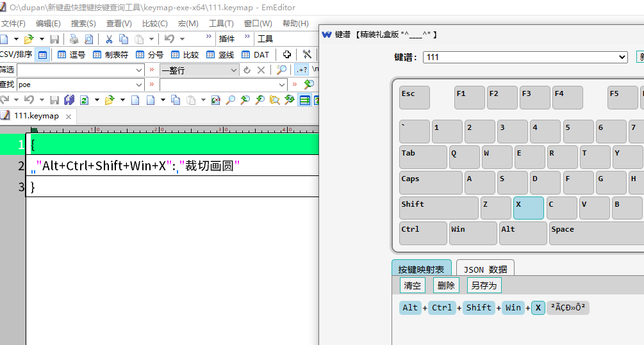Toggle the CSV cell mode button beside CSV/排序
The image size is (644, 345).
[x=42, y=54]
